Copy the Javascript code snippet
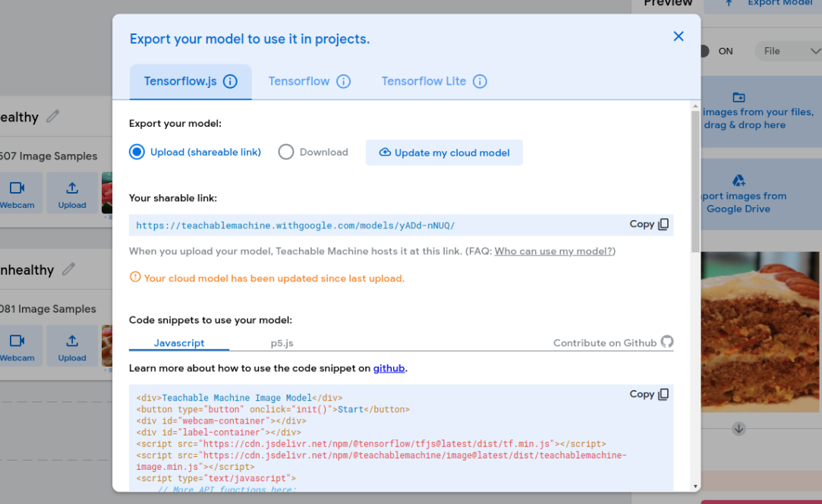This screenshot has height=504, width=822. click(649, 395)
